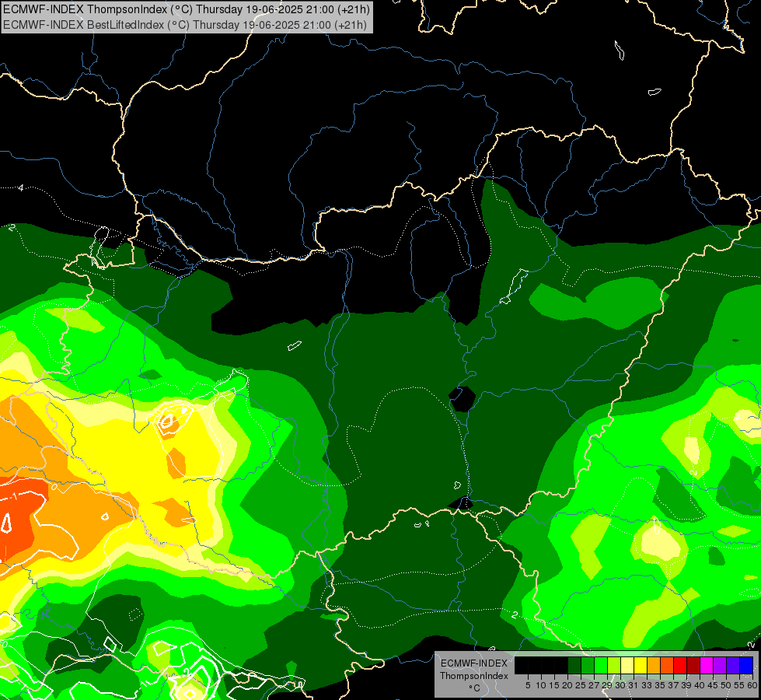Pick the magenta 40–45 legend swatch
Viewport: 761px width, 700px height.
pyautogui.click(x=706, y=665)
